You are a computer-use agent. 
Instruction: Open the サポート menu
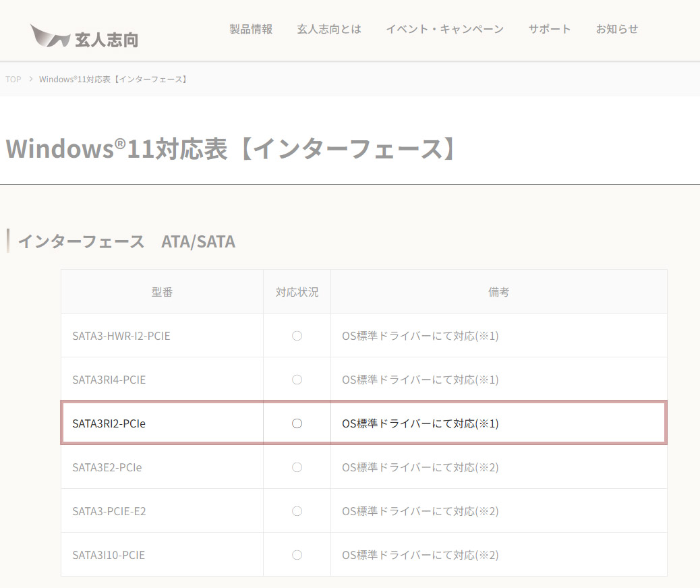tap(550, 29)
